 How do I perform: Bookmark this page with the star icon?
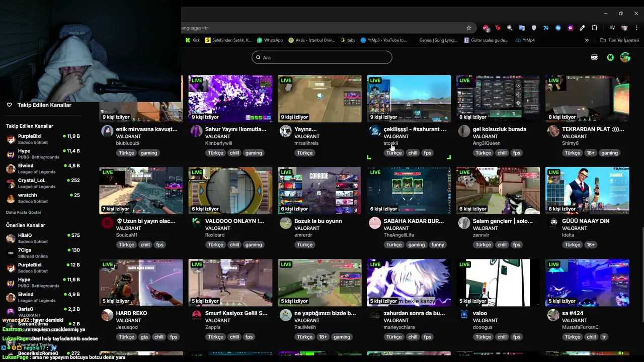(469, 28)
